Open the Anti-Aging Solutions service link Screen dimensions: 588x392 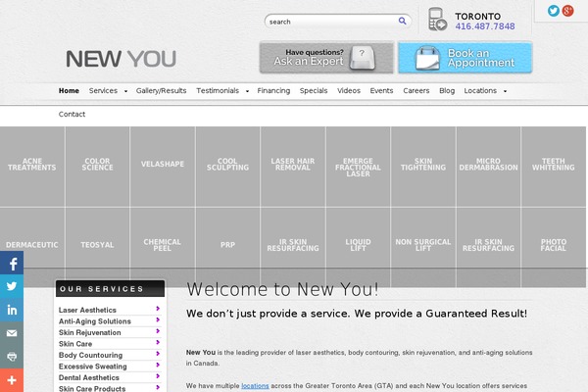click(95, 321)
